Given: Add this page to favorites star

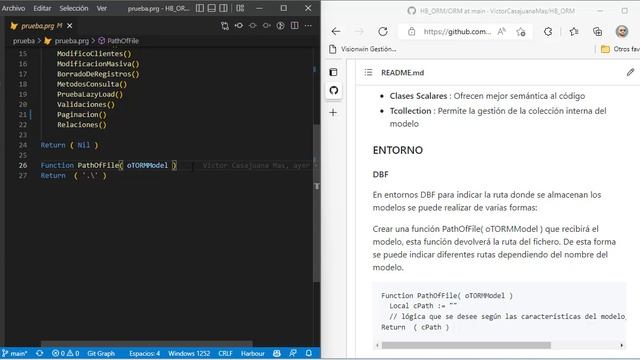Looking at the screenshot, I should (521, 31).
